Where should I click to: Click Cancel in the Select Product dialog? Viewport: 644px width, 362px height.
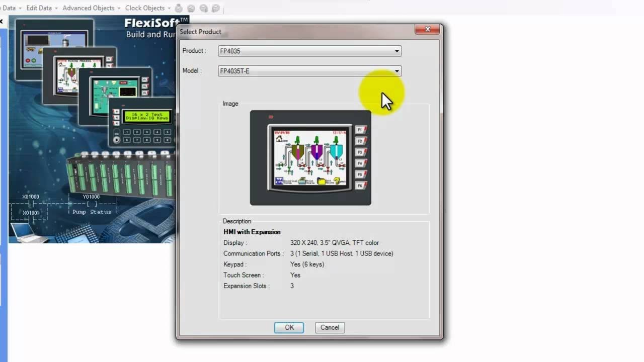click(x=330, y=327)
